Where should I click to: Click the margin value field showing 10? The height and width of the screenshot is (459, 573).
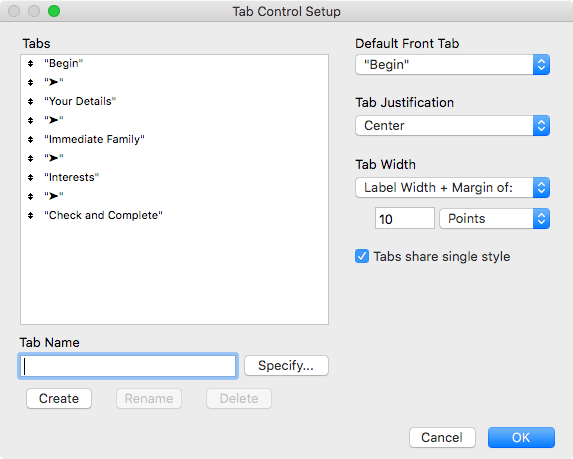tap(405, 219)
